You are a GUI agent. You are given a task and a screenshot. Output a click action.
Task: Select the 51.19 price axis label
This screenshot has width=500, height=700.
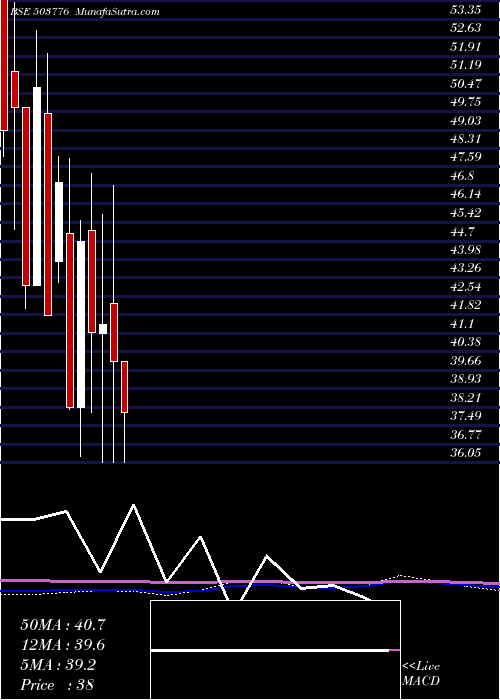(466, 65)
